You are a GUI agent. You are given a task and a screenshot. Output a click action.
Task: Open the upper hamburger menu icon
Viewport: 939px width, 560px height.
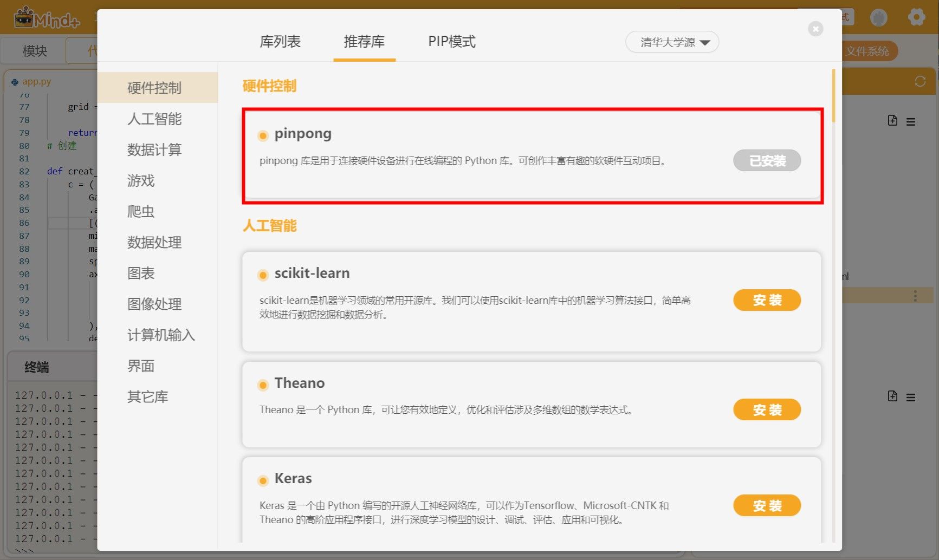[x=911, y=122]
